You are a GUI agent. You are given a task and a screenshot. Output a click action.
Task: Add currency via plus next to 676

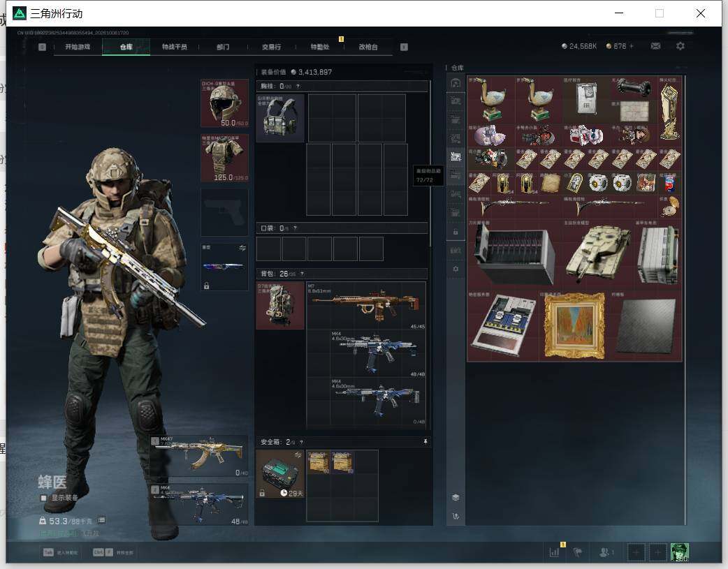pyautogui.click(x=632, y=46)
